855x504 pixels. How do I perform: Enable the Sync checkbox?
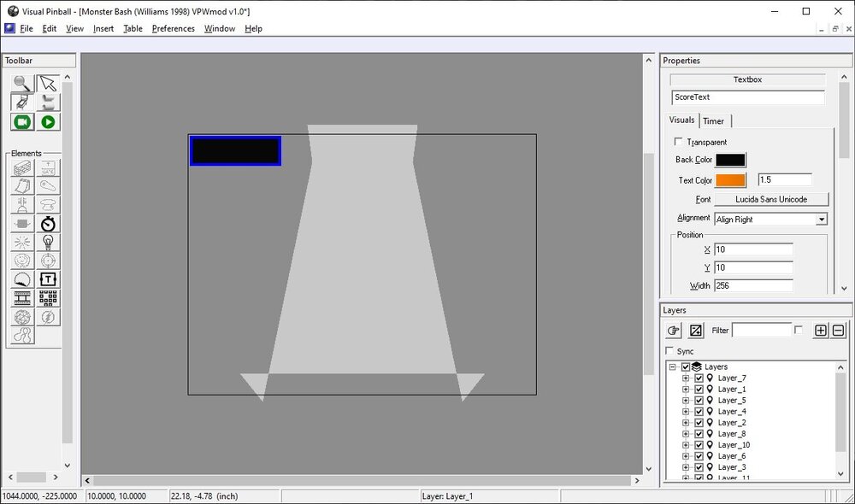669,350
